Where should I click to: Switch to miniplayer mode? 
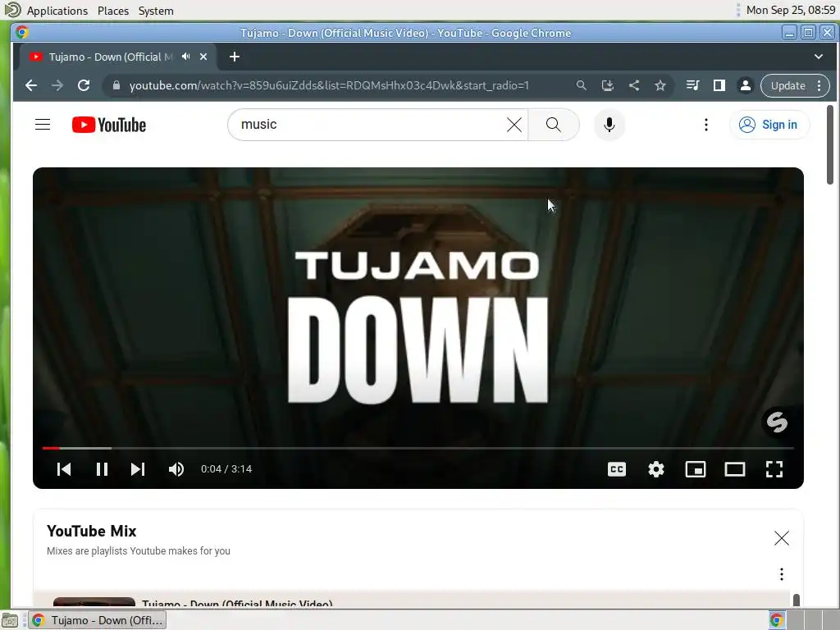point(696,469)
